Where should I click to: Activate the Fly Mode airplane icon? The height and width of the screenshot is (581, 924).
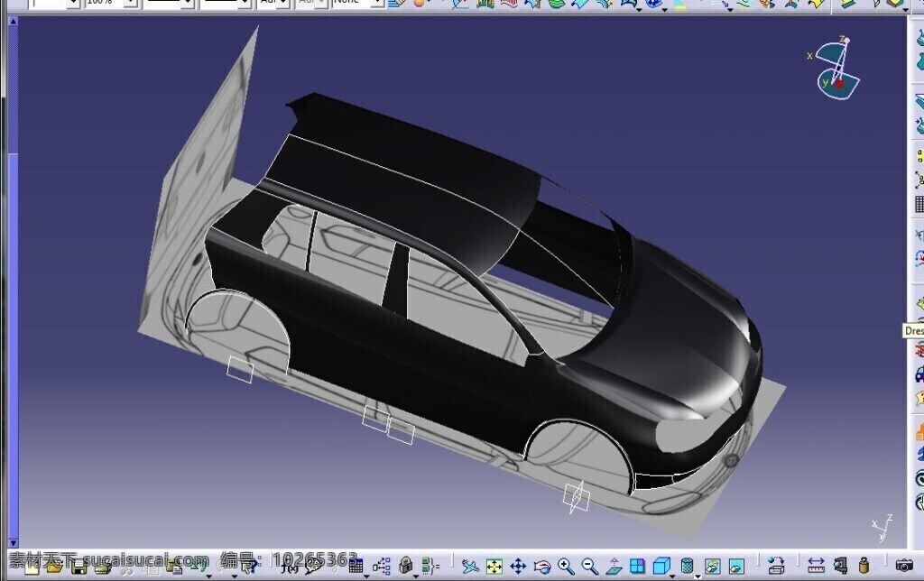pos(470,567)
